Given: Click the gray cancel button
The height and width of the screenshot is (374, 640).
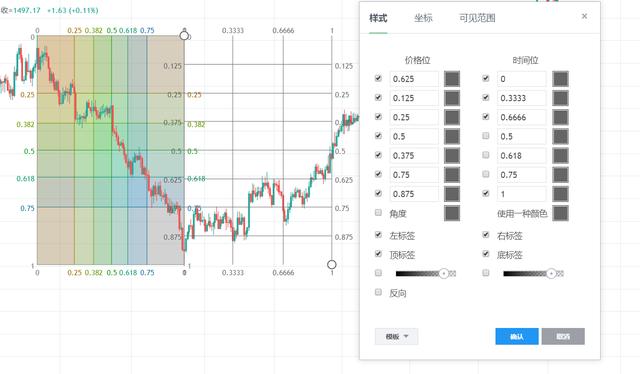Looking at the screenshot, I should coord(563,336).
